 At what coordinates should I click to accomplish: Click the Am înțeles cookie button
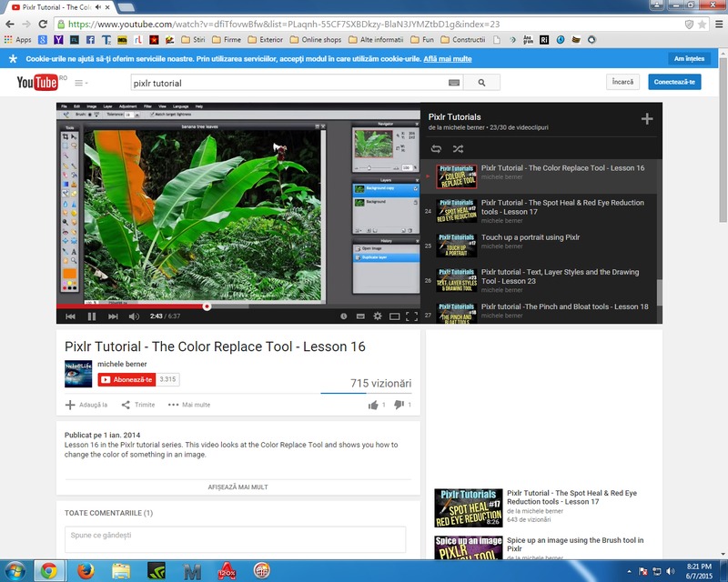tap(689, 59)
